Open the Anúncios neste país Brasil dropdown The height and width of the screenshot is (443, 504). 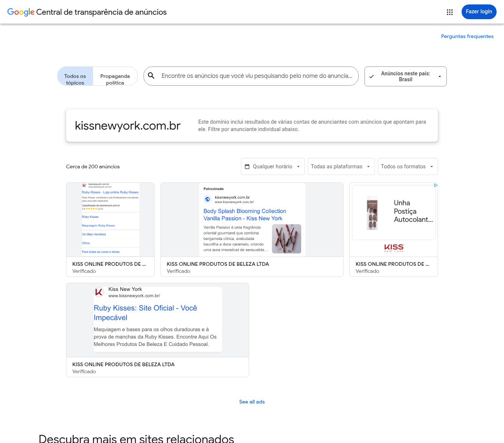pos(405,76)
